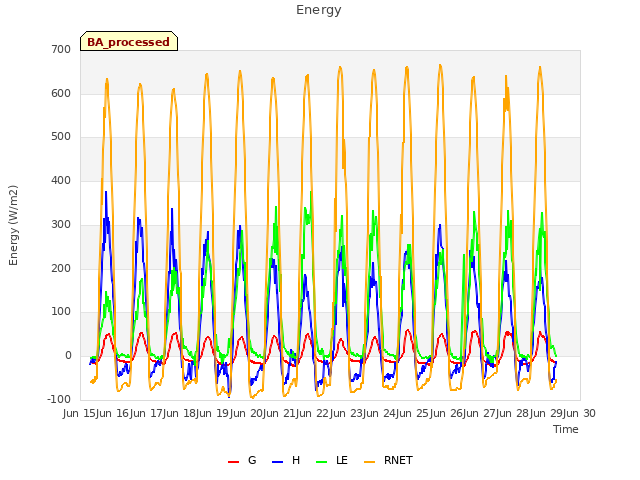Click the Jun 30 x-axis date label
Screen dimensions: 640x480
tap(579, 413)
